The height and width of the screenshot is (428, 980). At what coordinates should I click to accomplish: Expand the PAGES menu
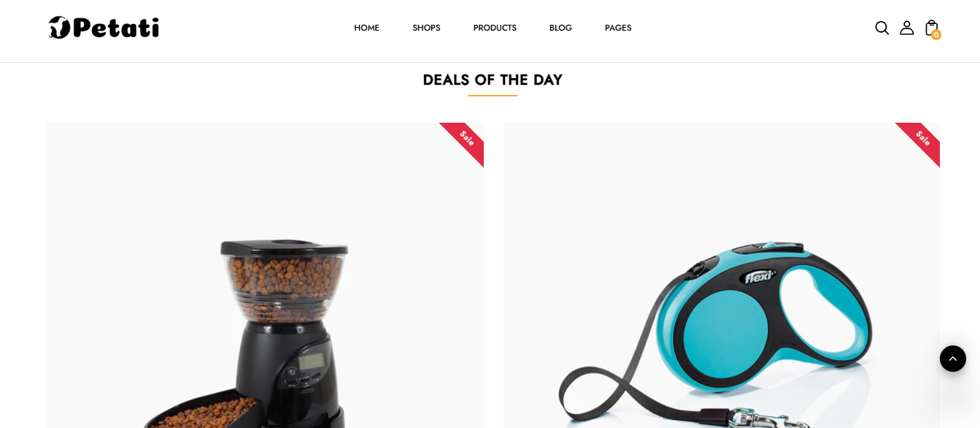click(x=618, y=28)
